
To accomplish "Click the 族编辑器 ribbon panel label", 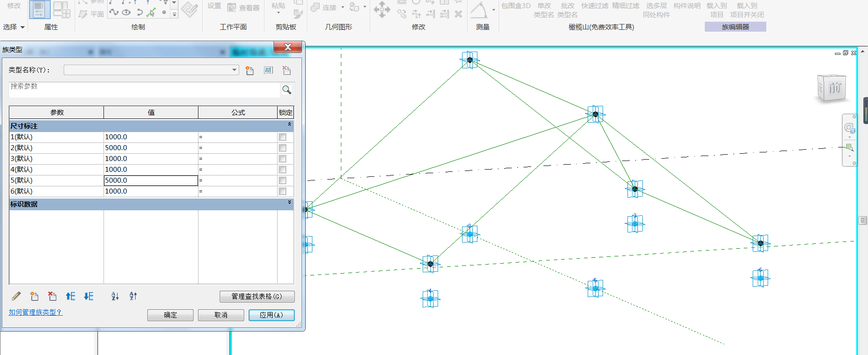I will [735, 27].
